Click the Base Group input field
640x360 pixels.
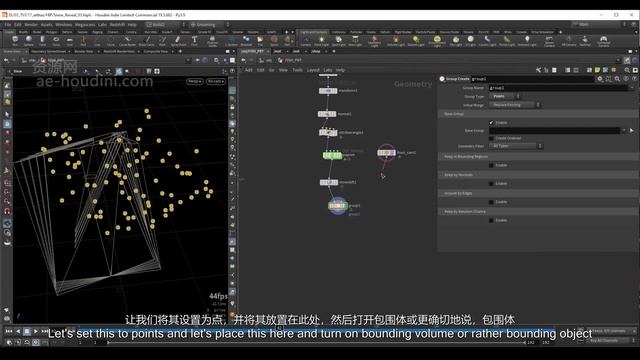pyautogui.click(x=554, y=131)
